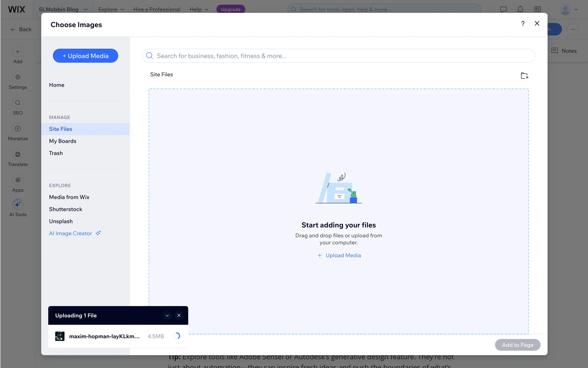588x368 pixels.
Task: Click the SEO magnifier icon
Action: pyautogui.click(x=18, y=103)
